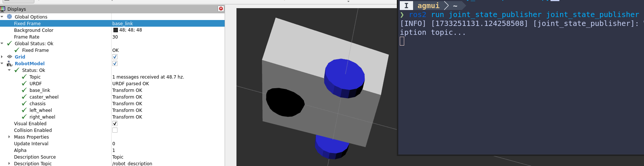Click the right_wheel status checkmark icon
Screen dimensions: 644x166
tap(24, 117)
